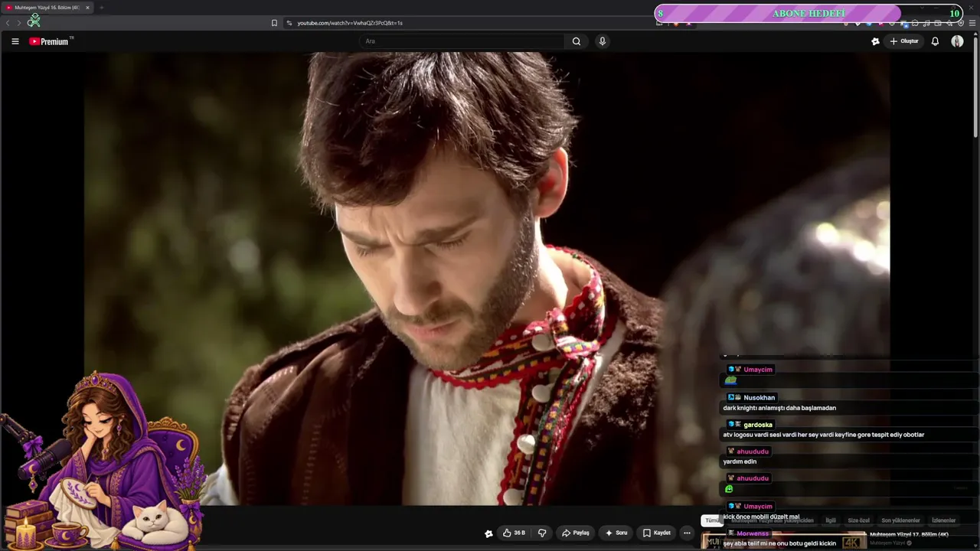The height and width of the screenshot is (551, 980).
Task: Open the browser main menu icon
Action: (x=972, y=23)
